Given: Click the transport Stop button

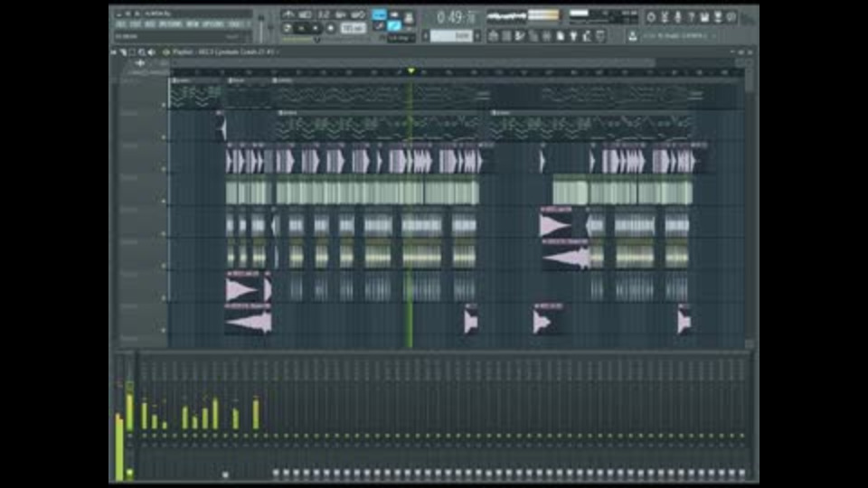Looking at the screenshot, I should [316, 28].
